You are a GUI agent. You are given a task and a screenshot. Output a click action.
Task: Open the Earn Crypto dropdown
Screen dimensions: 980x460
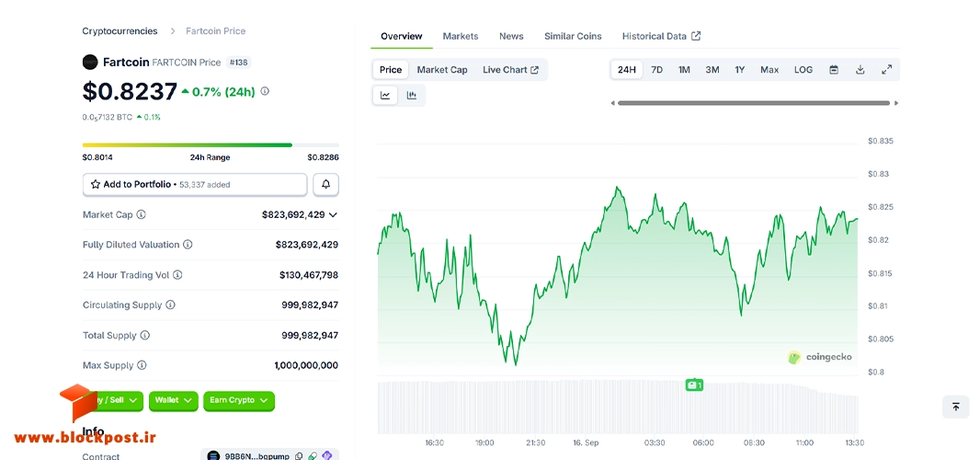(239, 400)
